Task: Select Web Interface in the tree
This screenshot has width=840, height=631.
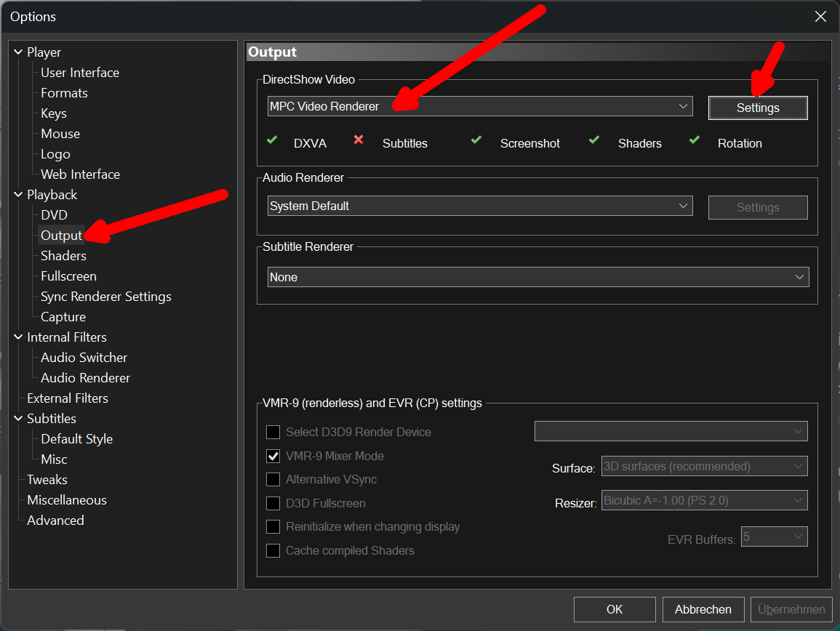Action: point(80,174)
